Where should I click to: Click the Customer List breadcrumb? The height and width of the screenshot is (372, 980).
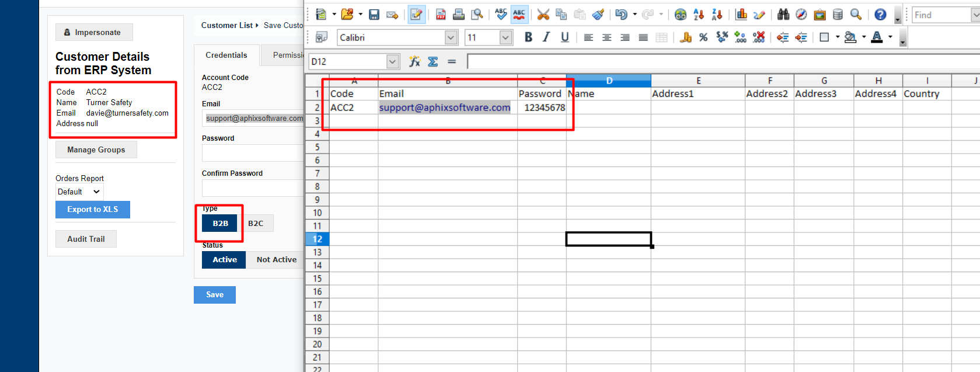[227, 25]
